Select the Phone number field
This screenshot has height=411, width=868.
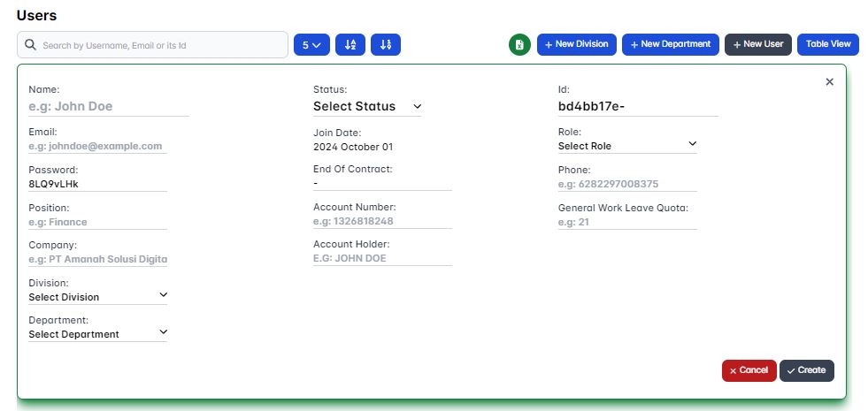(x=626, y=185)
